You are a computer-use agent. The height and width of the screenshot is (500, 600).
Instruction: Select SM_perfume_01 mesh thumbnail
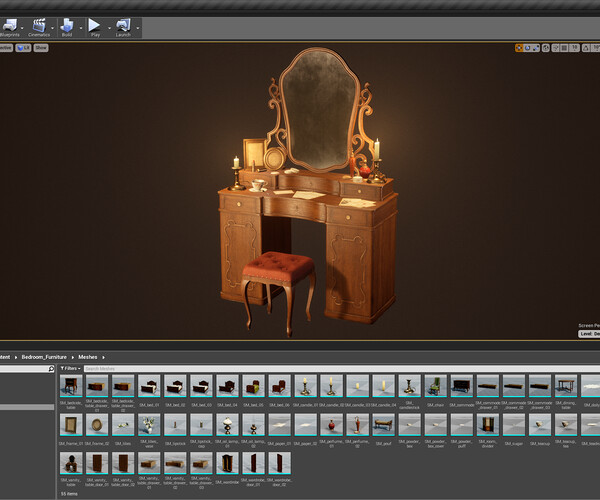331,425
